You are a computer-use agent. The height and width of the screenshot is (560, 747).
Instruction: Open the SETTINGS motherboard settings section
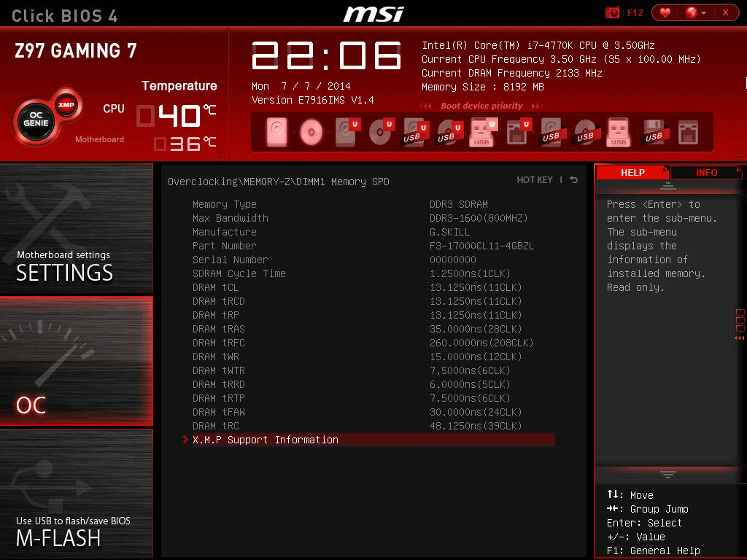pyautogui.click(x=76, y=227)
